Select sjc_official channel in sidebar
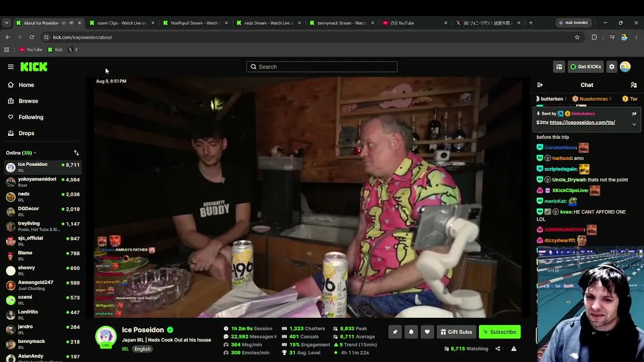This screenshot has width=644, height=362. tap(43, 241)
